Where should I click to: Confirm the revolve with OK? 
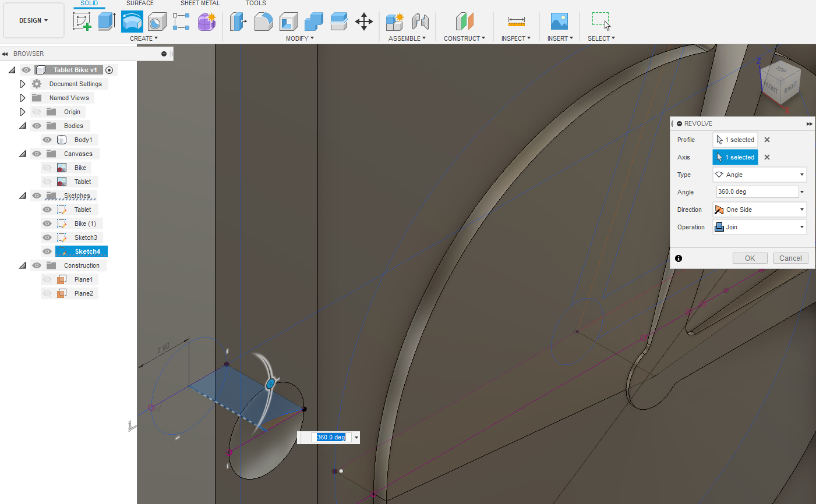click(750, 258)
